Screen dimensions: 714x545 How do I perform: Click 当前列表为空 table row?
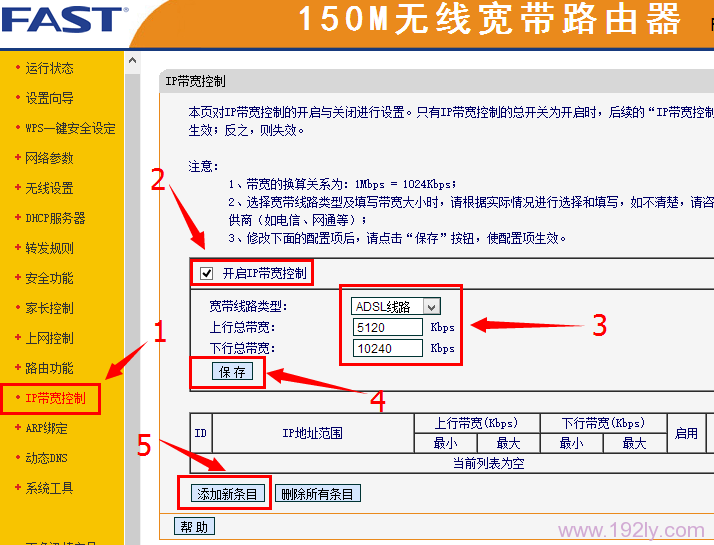coord(488,464)
